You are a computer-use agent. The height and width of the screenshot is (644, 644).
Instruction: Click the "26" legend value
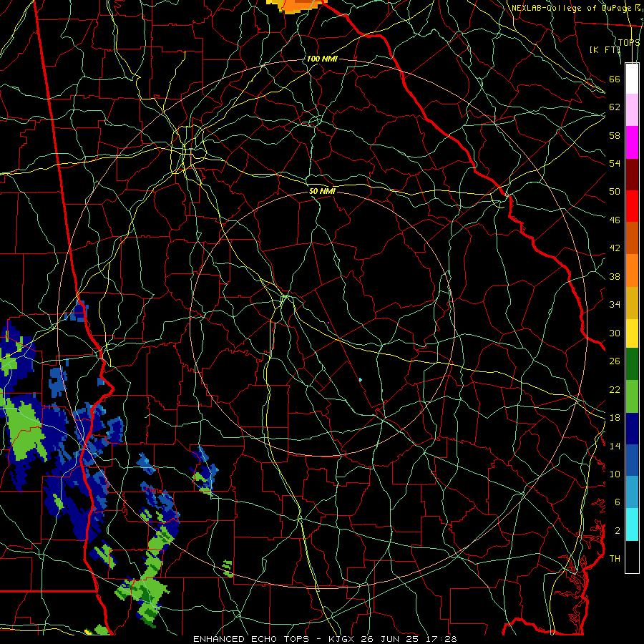[x=615, y=361]
